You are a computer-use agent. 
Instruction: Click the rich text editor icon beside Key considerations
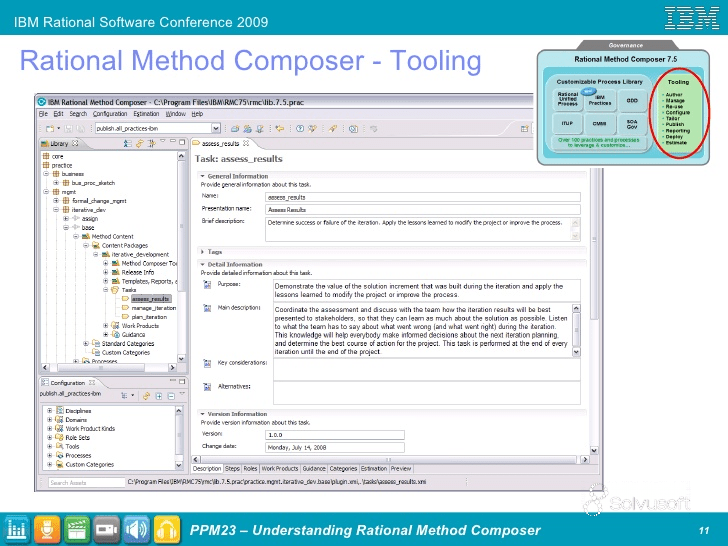coord(208,363)
